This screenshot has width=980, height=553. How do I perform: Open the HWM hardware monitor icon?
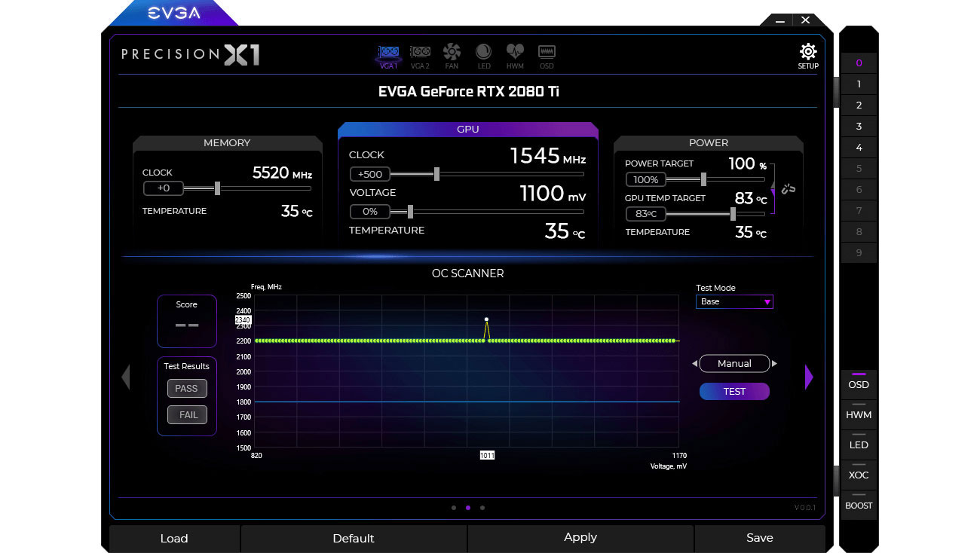(515, 56)
